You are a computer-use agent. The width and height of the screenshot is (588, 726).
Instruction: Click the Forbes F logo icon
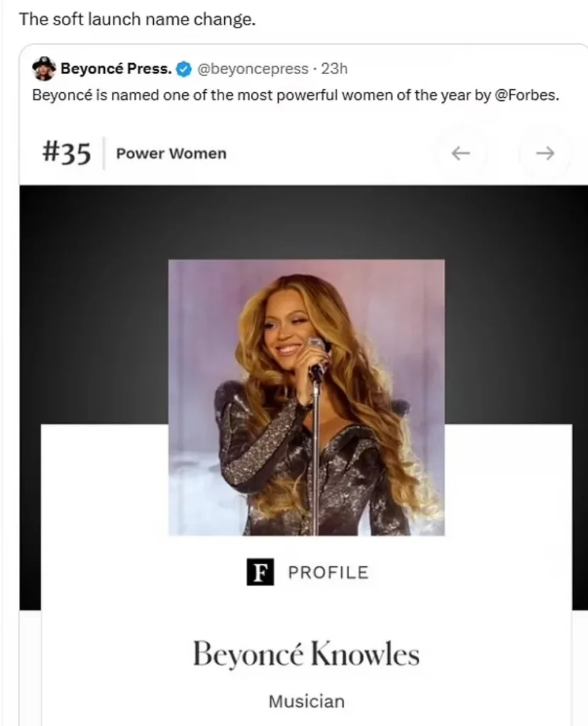click(x=260, y=572)
